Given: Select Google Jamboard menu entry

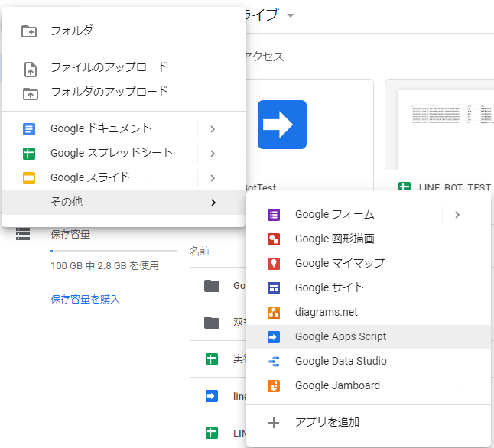Looking at the screenshot, I should click(369, 386).
